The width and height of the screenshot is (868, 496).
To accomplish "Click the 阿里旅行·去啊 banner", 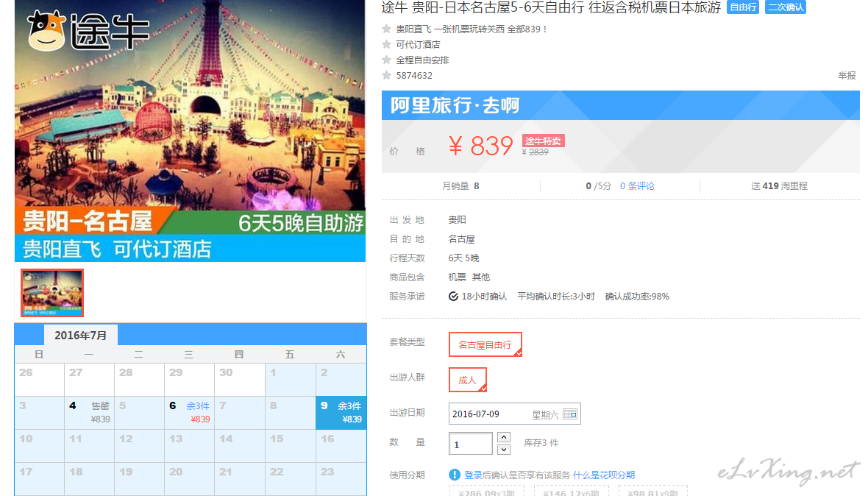I will (x=621, y=105).
